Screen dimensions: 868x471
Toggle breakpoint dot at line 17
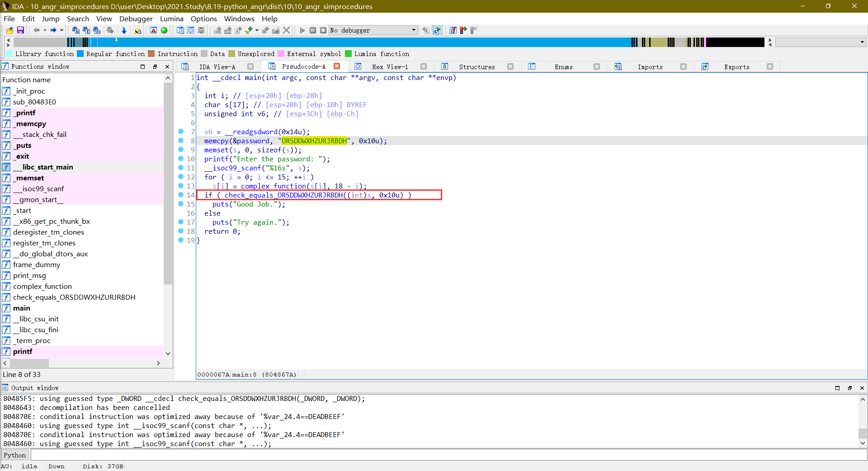(181, 222)
